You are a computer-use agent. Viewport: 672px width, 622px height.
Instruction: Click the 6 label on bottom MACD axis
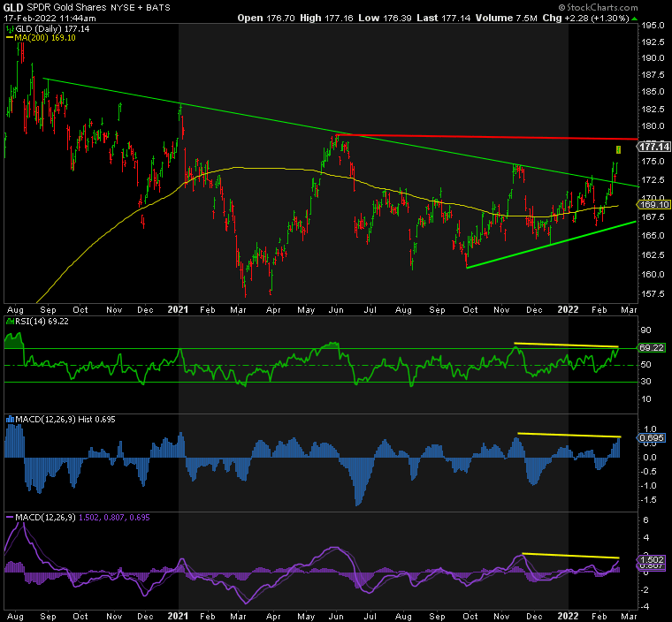[x=646, y=520]
